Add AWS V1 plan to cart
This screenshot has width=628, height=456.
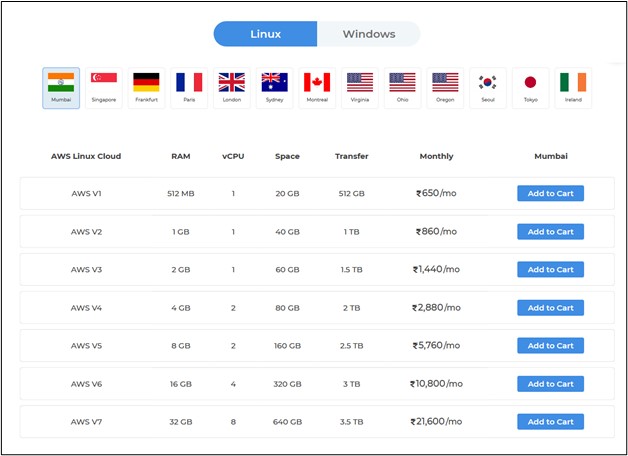tap(550, 193)
